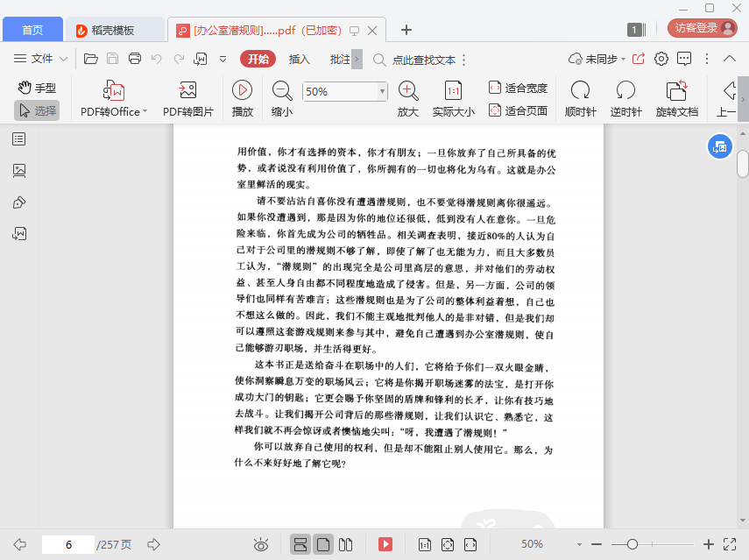The image size is (749, 560).
Task: Collapse the ribbon chevron
Action: (730, 59)
